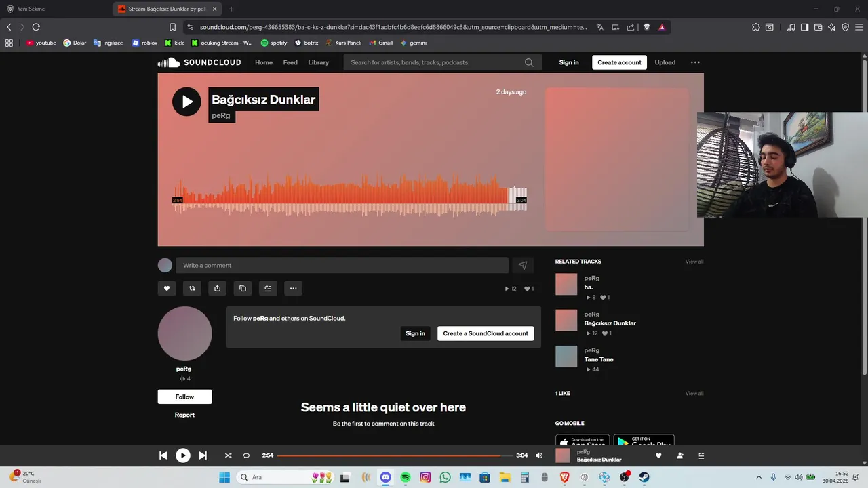
Task: Skip to next track in bottom player
Action: click(203, 455)
